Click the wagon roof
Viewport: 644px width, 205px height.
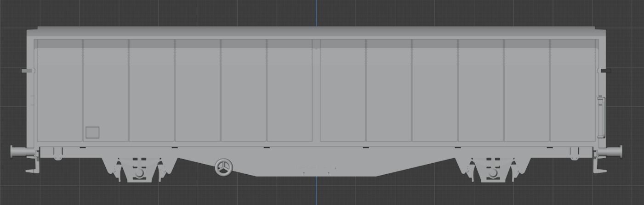(x=316, y=33)
